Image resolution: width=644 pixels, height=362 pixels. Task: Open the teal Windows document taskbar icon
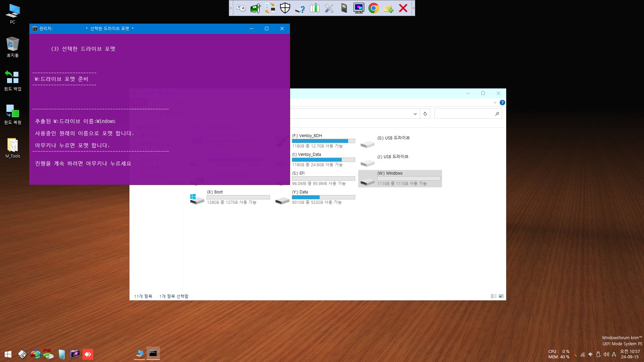click(62, 354)
